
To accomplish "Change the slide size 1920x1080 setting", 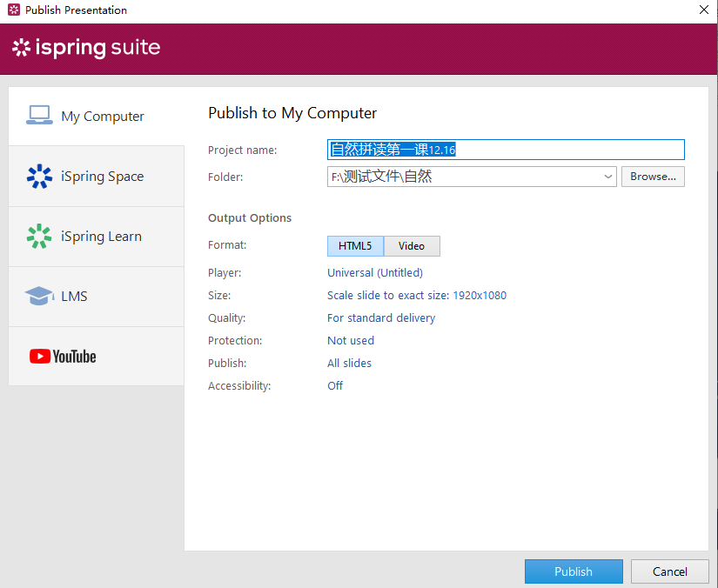I will click(416, 296).
